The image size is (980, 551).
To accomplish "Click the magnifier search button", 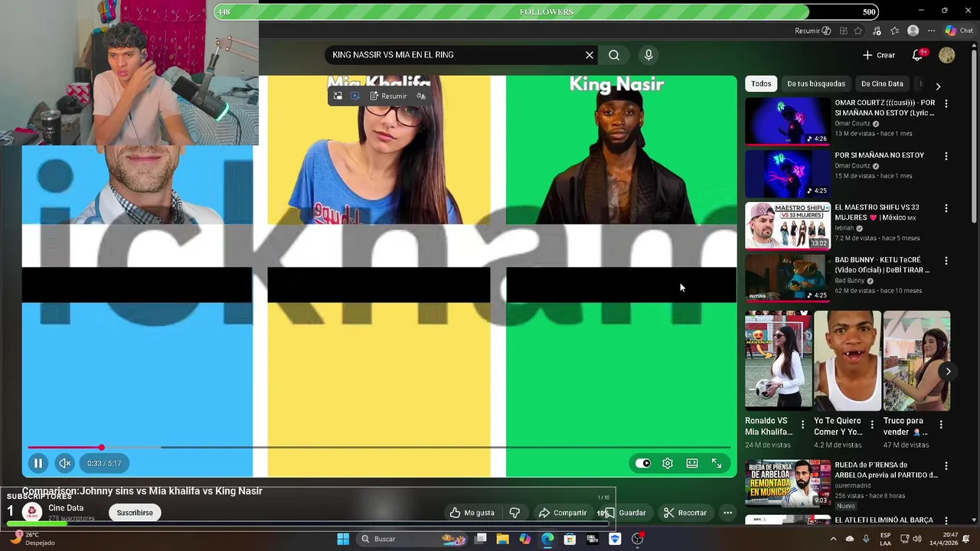I will pos(614,55).
